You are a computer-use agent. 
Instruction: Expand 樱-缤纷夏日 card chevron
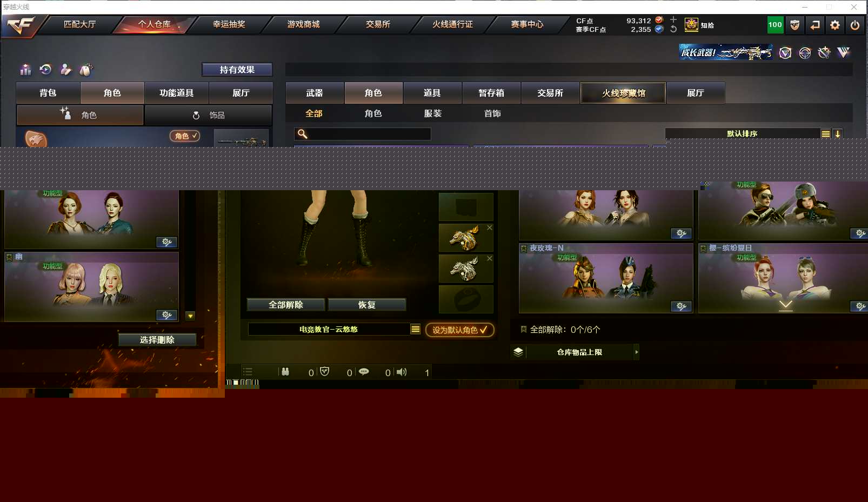[x=785, y=305]
